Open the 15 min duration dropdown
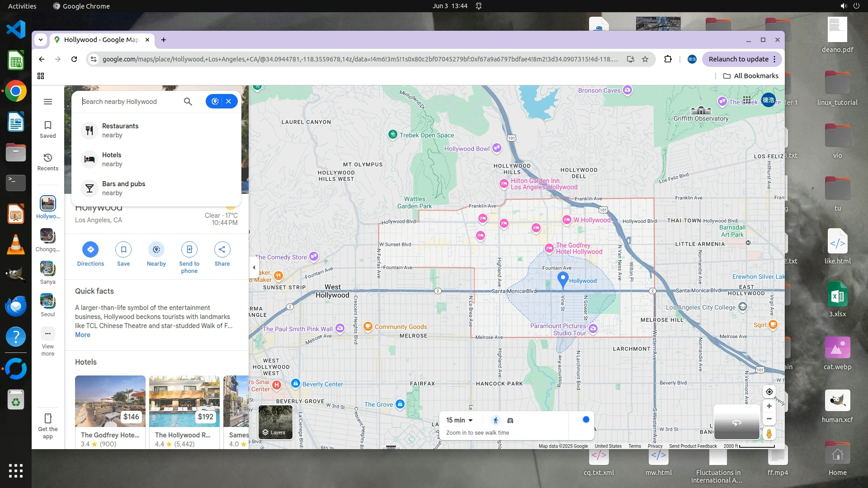 click(459, 420)
